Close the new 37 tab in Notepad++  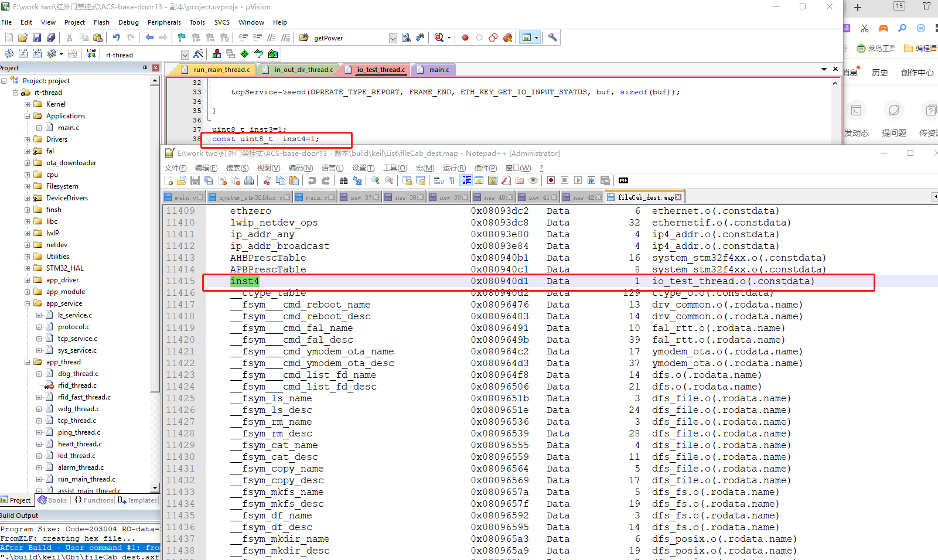point(377,197)
